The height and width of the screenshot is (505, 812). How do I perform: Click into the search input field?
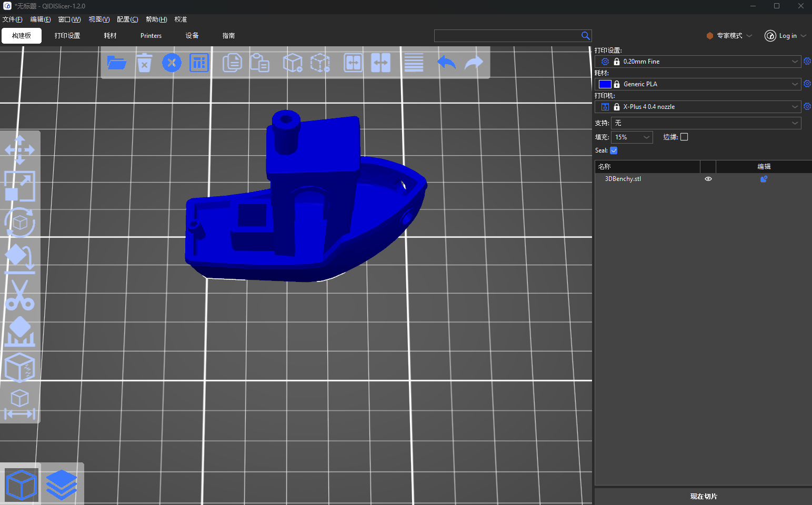(506, 36)
